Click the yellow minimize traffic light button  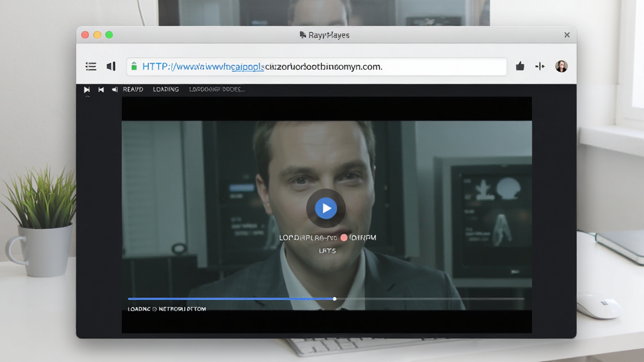point(97,35)
